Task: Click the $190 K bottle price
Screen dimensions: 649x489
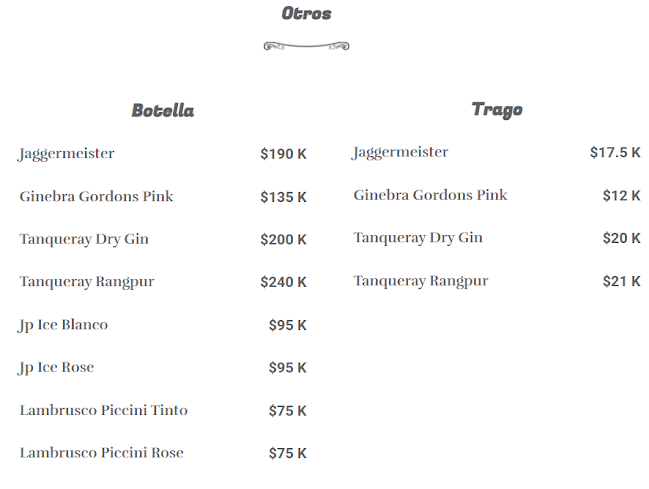Action: (283, 154)
